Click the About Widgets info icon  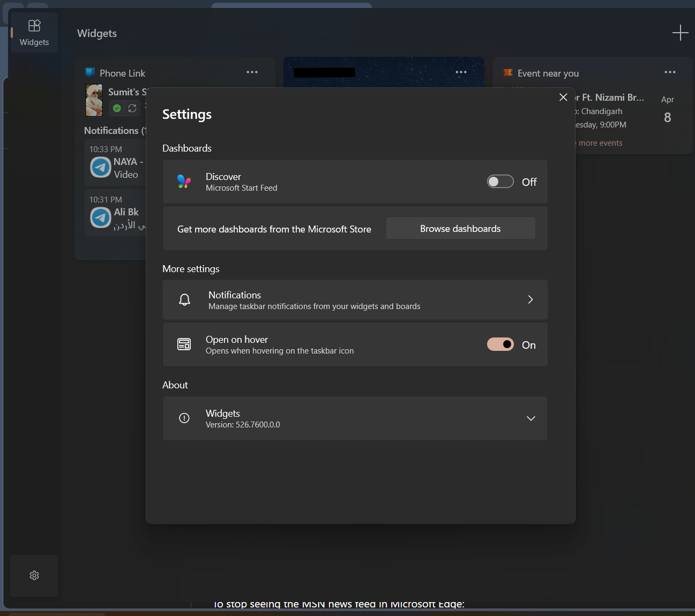tap(184, 418)
